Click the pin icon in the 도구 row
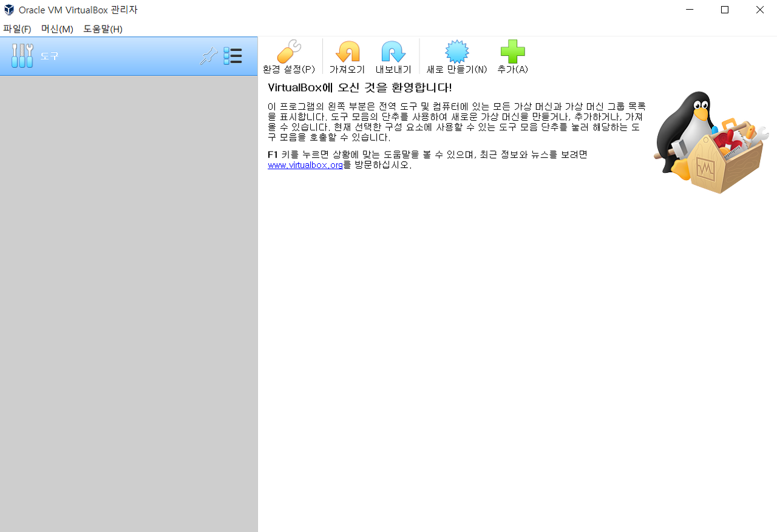777x532 pixels. coord(208,56)
